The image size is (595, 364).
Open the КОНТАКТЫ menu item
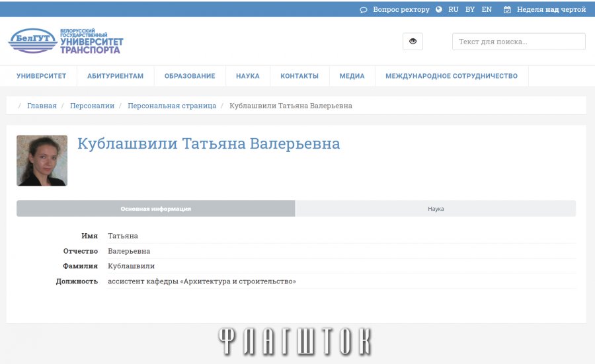(299, 76)
